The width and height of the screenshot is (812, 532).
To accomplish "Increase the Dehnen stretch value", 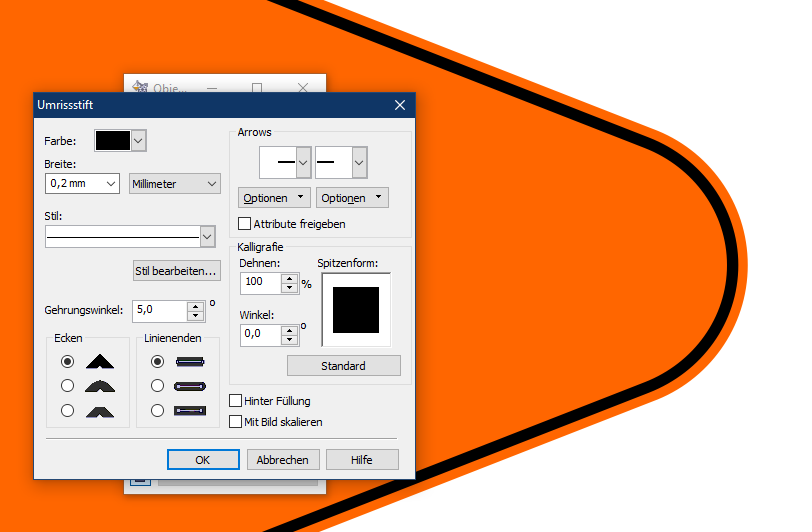I will pyautogui.click(x=289, y=279).
